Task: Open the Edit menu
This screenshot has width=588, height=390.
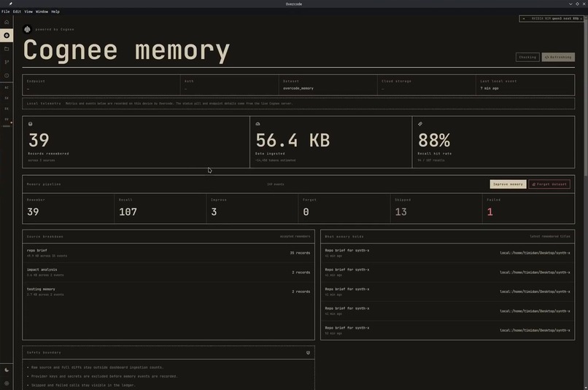Action: coord(17,12)
